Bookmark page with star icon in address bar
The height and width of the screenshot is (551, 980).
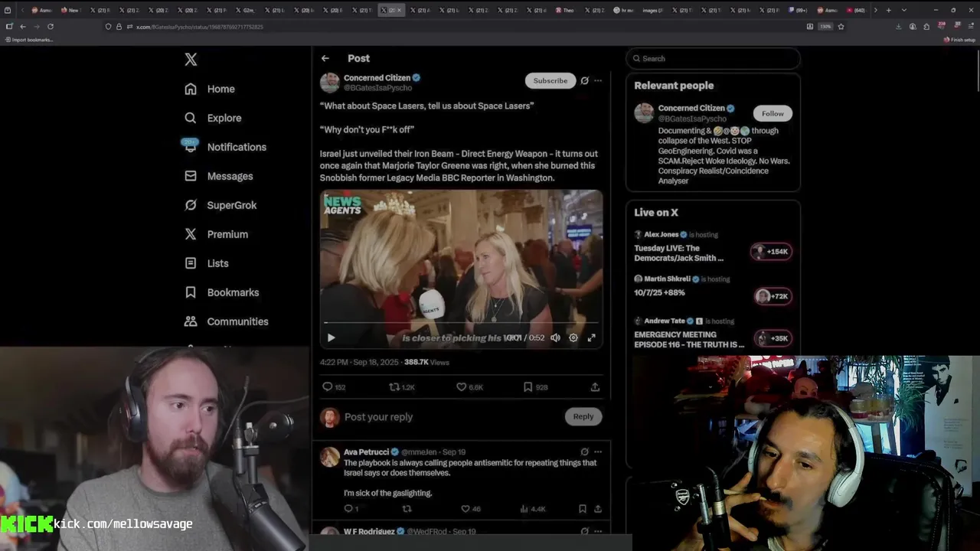841,26
